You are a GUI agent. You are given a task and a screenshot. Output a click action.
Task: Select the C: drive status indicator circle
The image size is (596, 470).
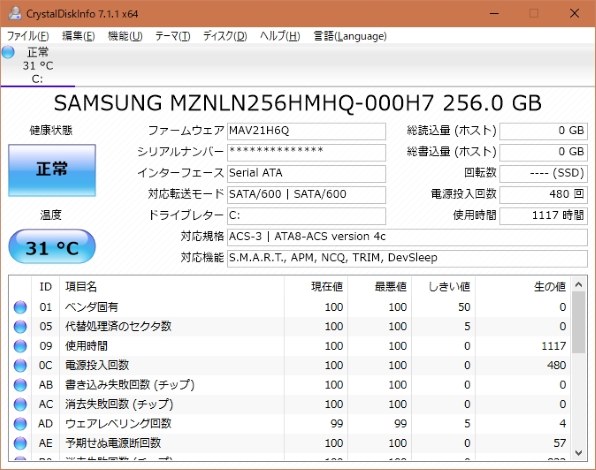[8, 52]
